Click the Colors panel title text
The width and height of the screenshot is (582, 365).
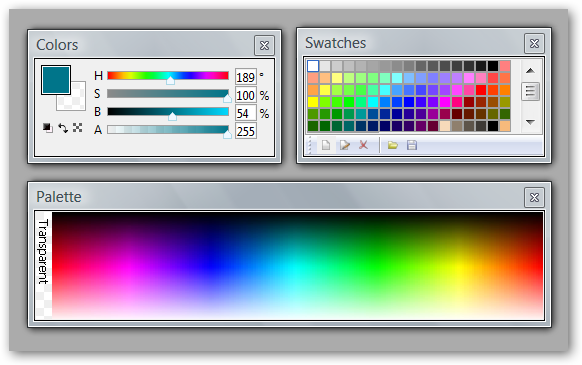tap(57, 45)
